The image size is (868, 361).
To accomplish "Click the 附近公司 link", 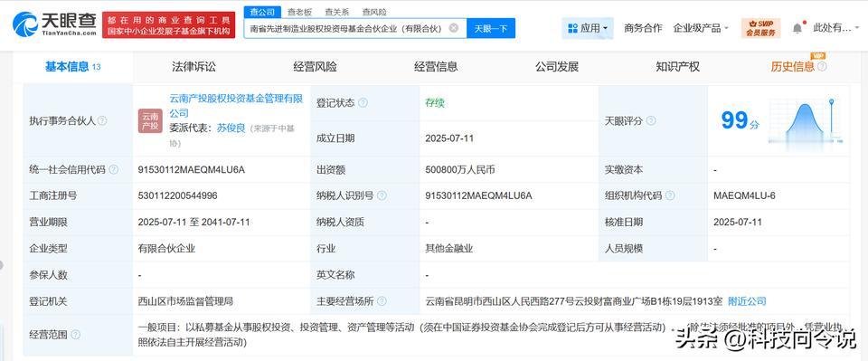I will 747,301.
